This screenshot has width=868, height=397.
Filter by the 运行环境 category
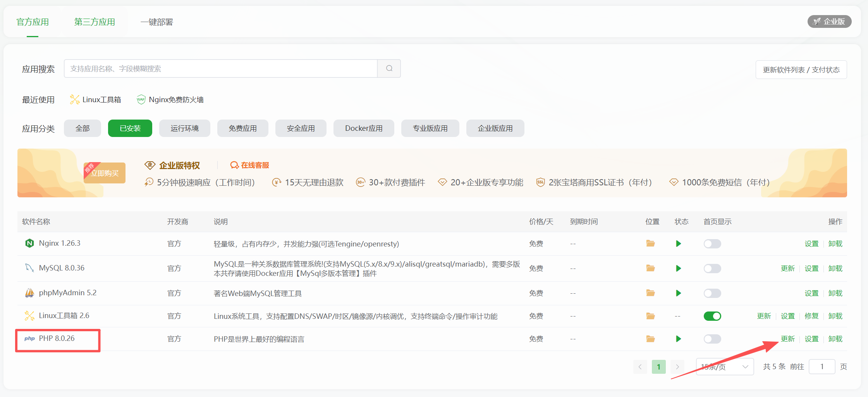185,128
